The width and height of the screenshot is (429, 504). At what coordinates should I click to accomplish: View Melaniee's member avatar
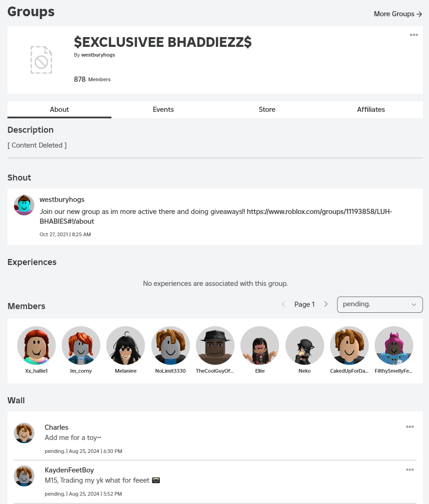(x=125, y=345)
